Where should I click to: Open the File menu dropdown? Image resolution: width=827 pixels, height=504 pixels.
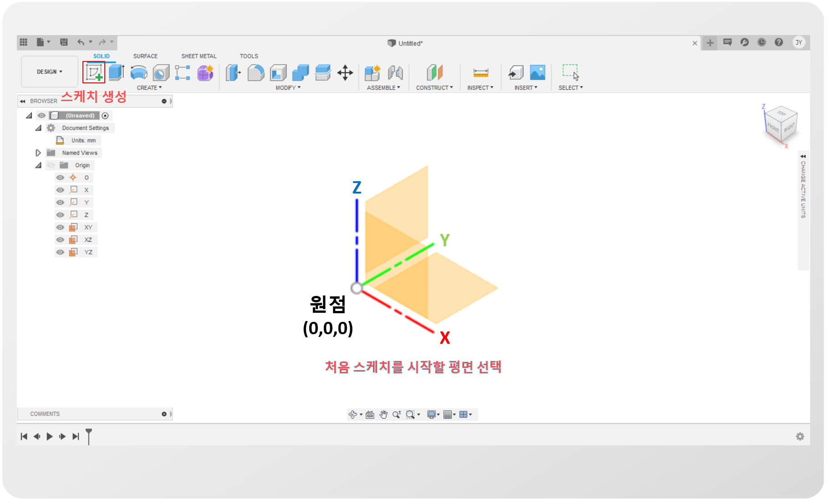pos(43,42)
